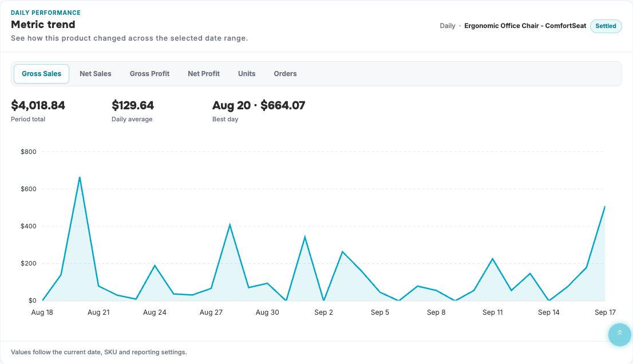Click the Settled status badge

click(x=606, y=26)
